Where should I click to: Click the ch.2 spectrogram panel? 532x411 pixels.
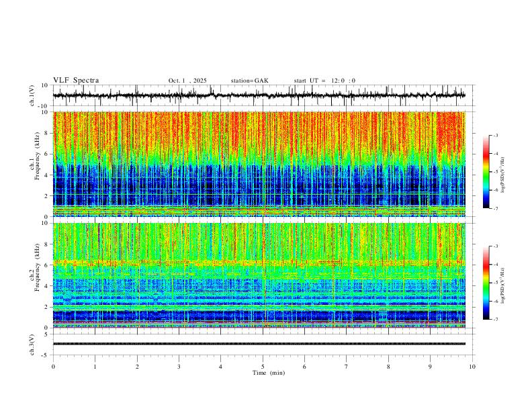[259, 275]
